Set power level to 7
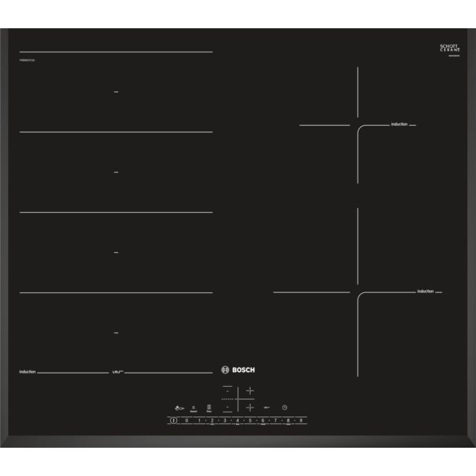This screenshot has width=476, height=476. coord(275,420)
